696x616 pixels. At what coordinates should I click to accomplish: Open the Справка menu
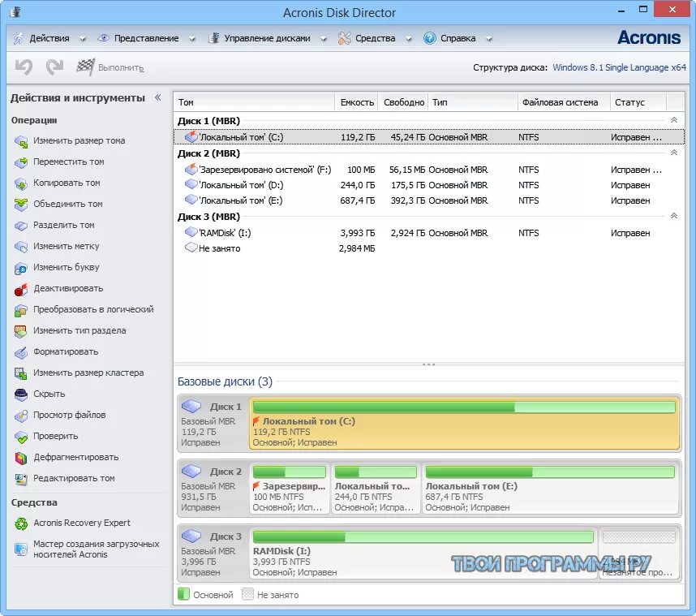point(458,39)
